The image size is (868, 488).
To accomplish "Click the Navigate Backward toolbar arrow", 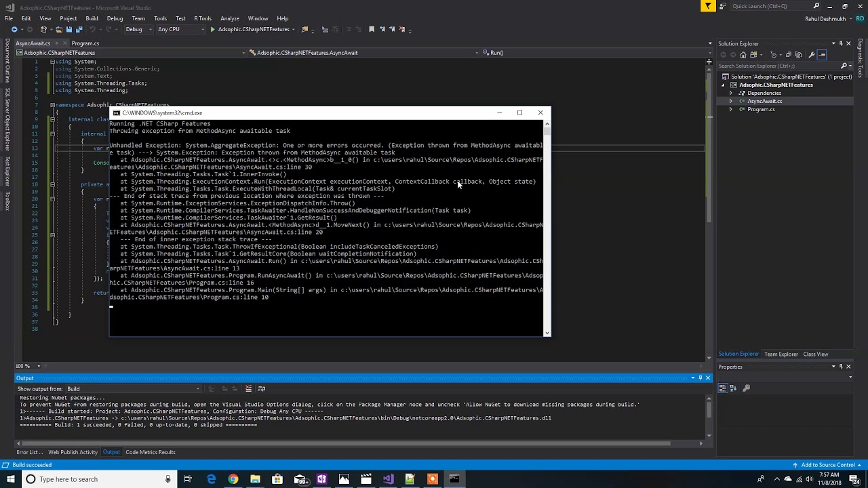I will (14, 29).
